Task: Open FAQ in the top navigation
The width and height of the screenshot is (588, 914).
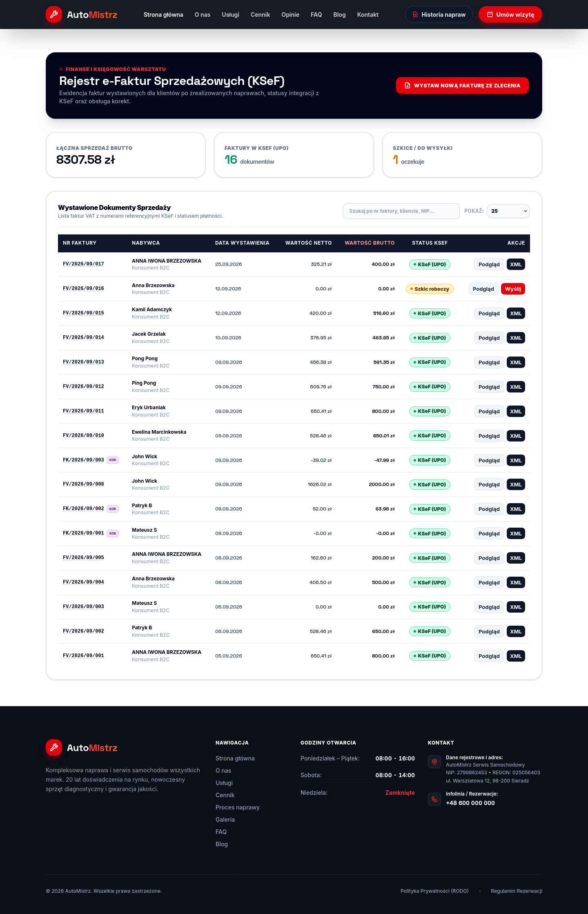Action: pyautogui.click(x=316, y=15)
